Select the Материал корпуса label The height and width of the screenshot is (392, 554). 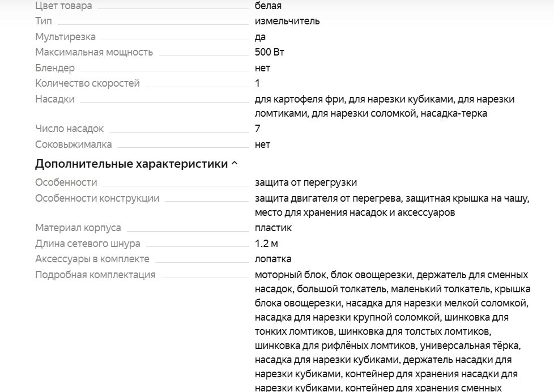point(78,228)
